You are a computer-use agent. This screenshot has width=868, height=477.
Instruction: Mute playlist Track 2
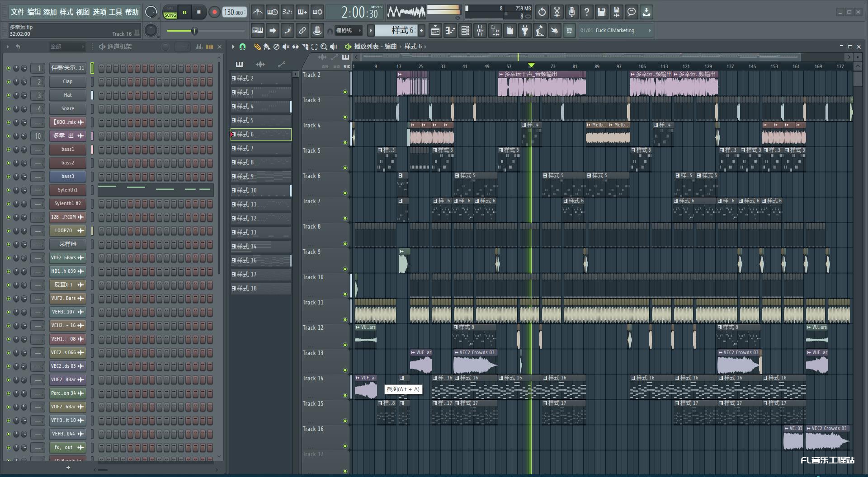tap(345, 92)
